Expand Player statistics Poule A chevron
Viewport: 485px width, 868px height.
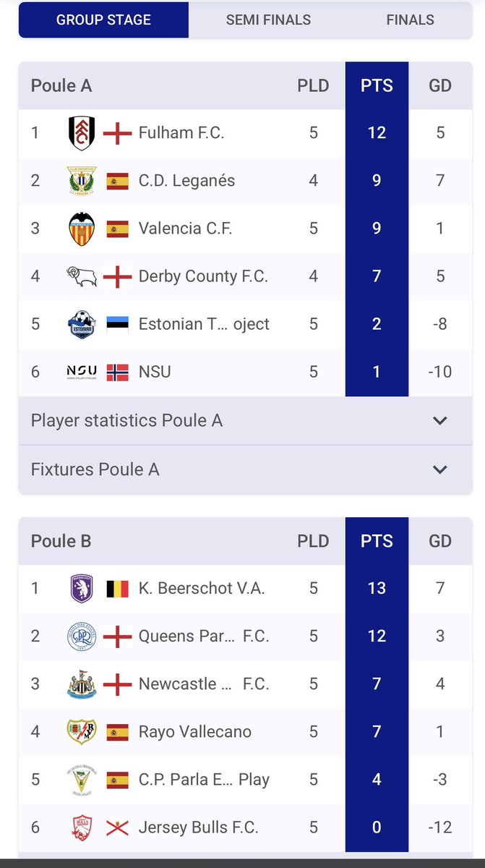pyautogui.click(x=440, y=420)
